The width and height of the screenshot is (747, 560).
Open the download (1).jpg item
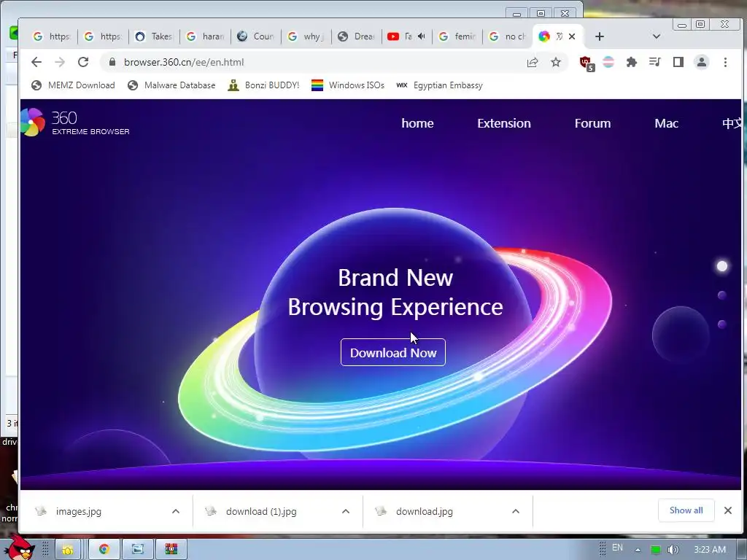261,511
